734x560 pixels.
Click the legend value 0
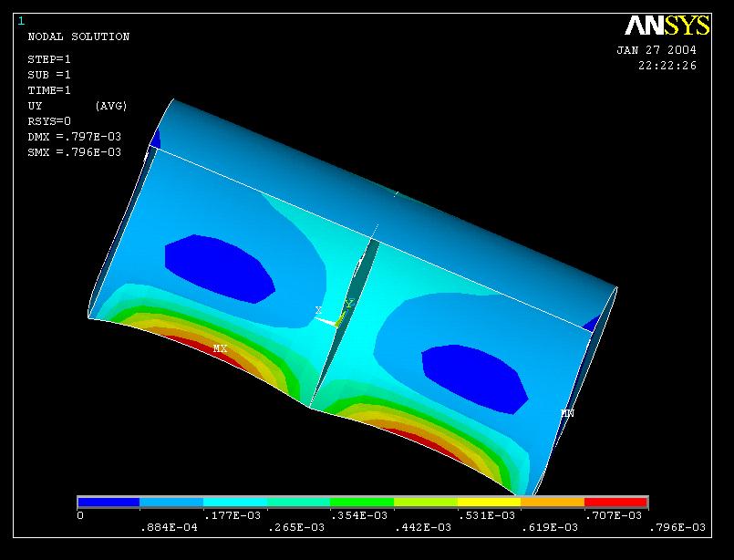coord(80,515)
